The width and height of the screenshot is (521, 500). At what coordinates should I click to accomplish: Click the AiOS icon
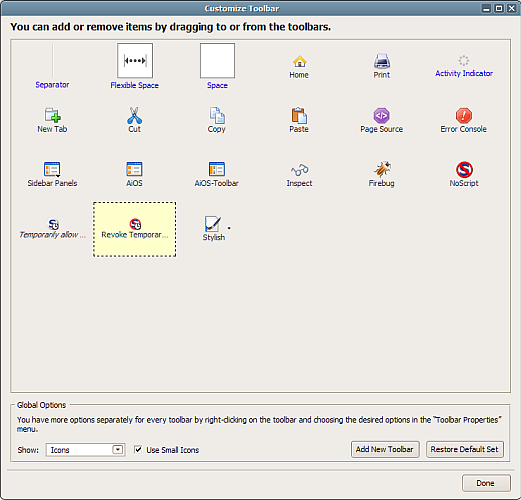(x=134, y=169)
